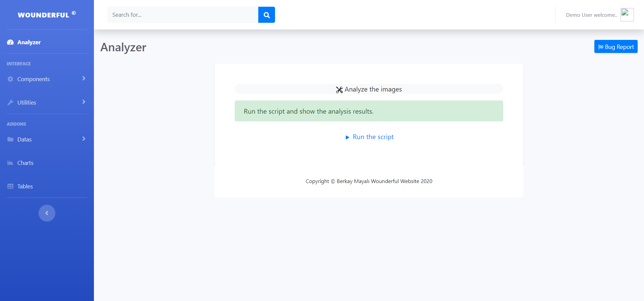Expand the Utilities submenu chevron
The image size is (644, 301).
[x=84, y=102]
